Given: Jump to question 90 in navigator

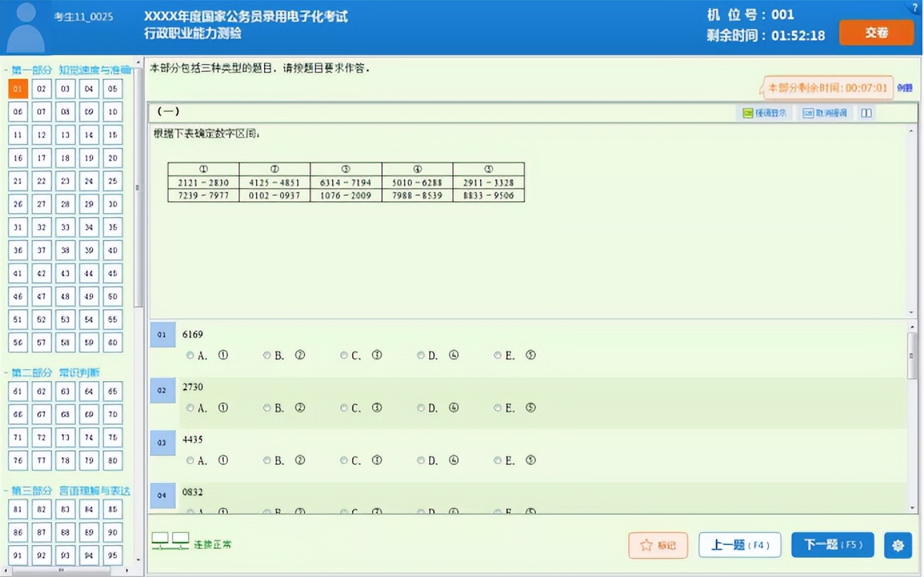Looking at the screenshot, I should (113, 533).
